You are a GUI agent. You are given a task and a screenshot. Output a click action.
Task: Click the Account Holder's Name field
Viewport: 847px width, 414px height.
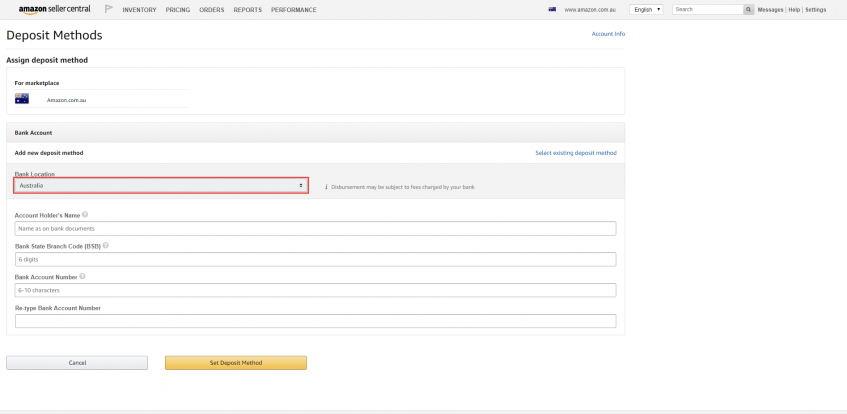(315, 229)
